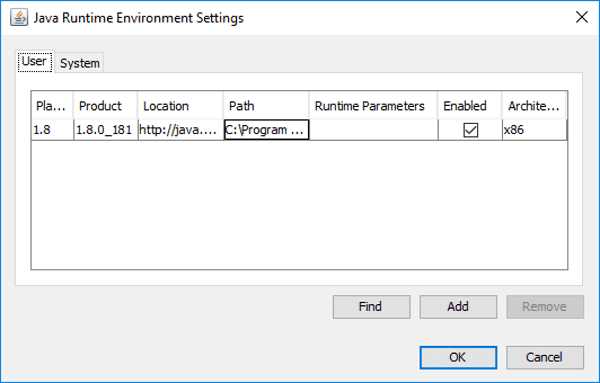
Task: Click the Path column header
Action: tap(266, 106)
